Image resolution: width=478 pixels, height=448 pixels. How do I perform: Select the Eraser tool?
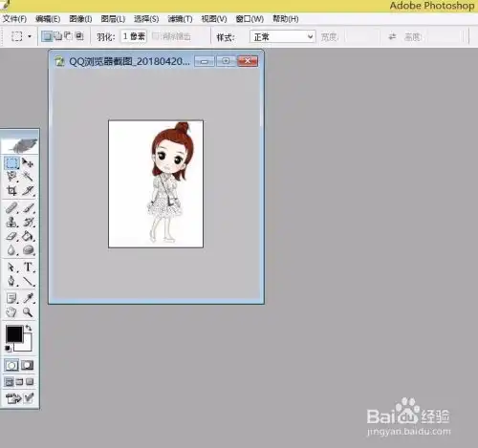(x=11, y=236)
